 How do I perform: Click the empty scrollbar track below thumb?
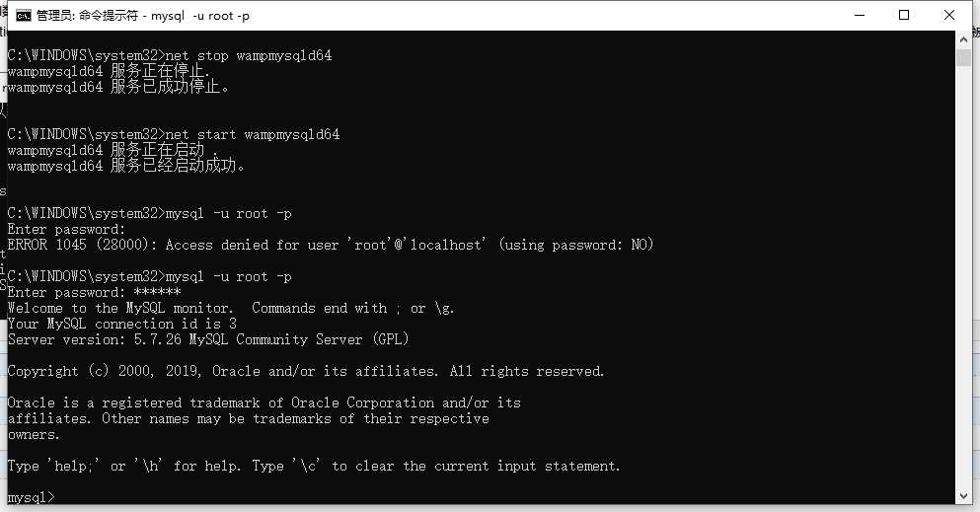(x=963, y=296)
